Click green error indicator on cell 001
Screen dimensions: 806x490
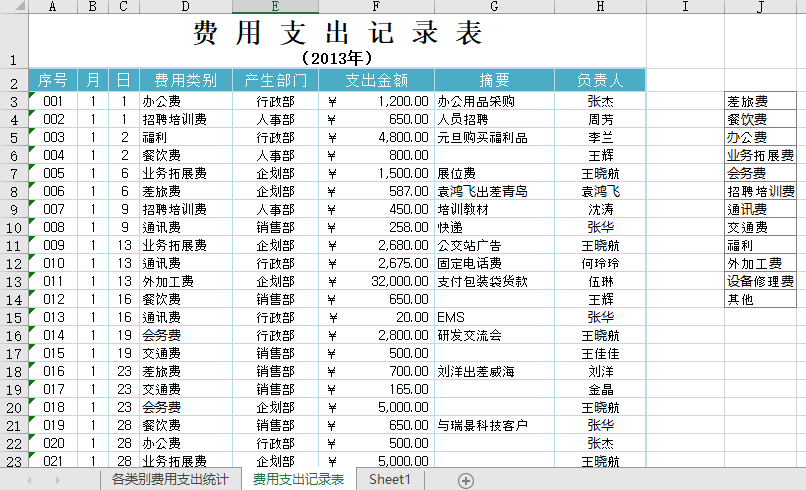[x=33, y=95]
